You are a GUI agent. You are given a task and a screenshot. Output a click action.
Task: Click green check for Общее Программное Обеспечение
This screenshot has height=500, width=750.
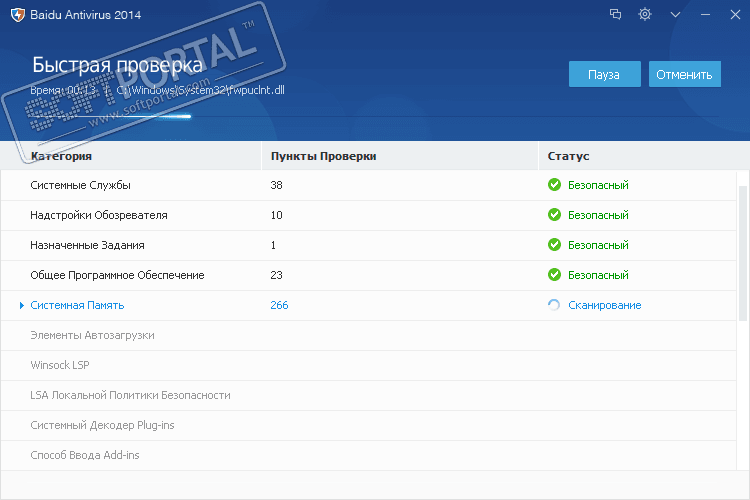point(554,275)
